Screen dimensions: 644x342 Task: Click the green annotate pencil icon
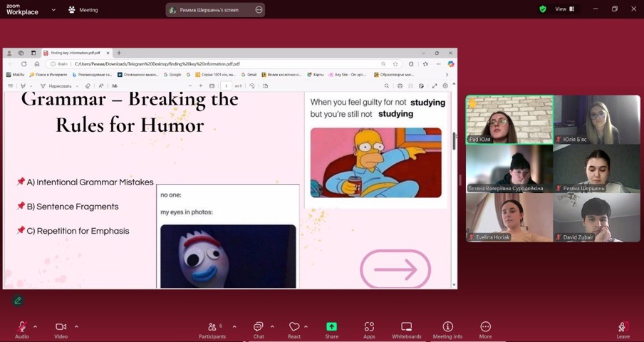point(17,301)
